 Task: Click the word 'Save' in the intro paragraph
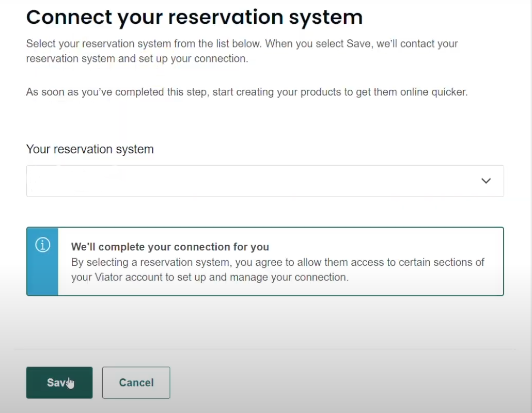358,44
